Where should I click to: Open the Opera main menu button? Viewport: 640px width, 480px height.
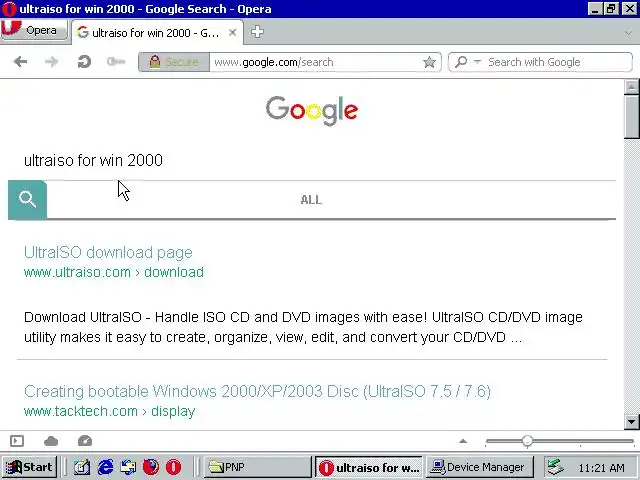pyautogui.click(x=33, y=30)
